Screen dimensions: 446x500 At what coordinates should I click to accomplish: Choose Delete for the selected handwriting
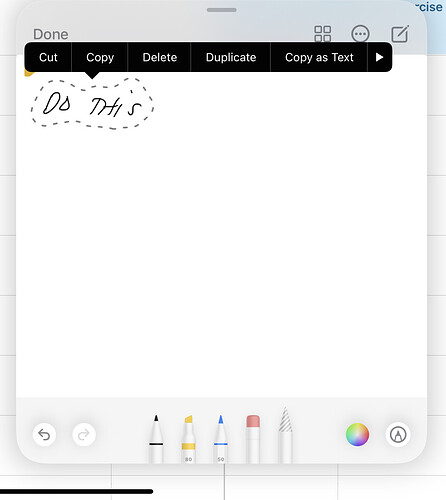pyautogui.click(x=160, y=57)
